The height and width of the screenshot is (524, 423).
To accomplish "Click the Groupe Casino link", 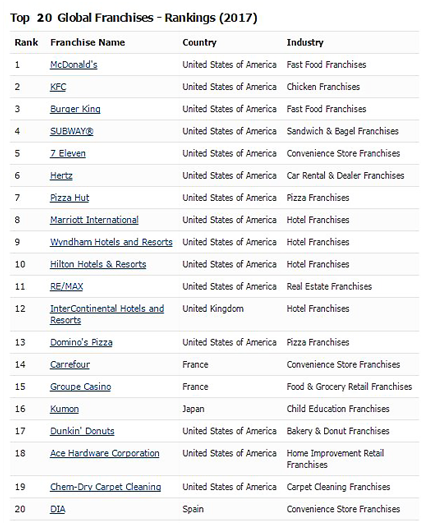I will point(81,387).
